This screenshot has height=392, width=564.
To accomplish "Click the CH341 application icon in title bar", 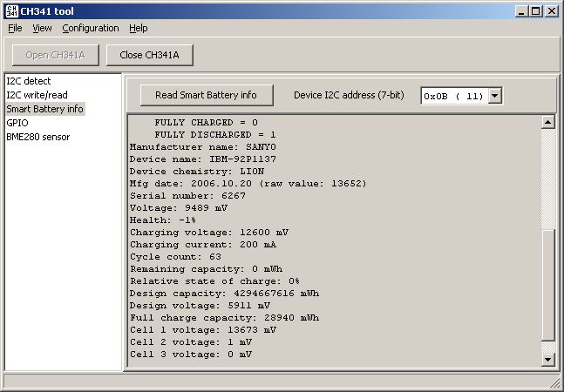I will tap(11, 11).
